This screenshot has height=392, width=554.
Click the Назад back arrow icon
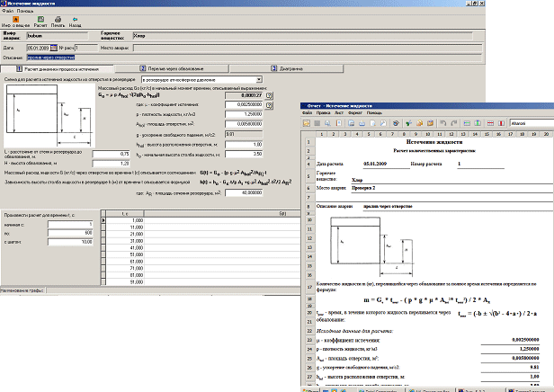point(76,20)
